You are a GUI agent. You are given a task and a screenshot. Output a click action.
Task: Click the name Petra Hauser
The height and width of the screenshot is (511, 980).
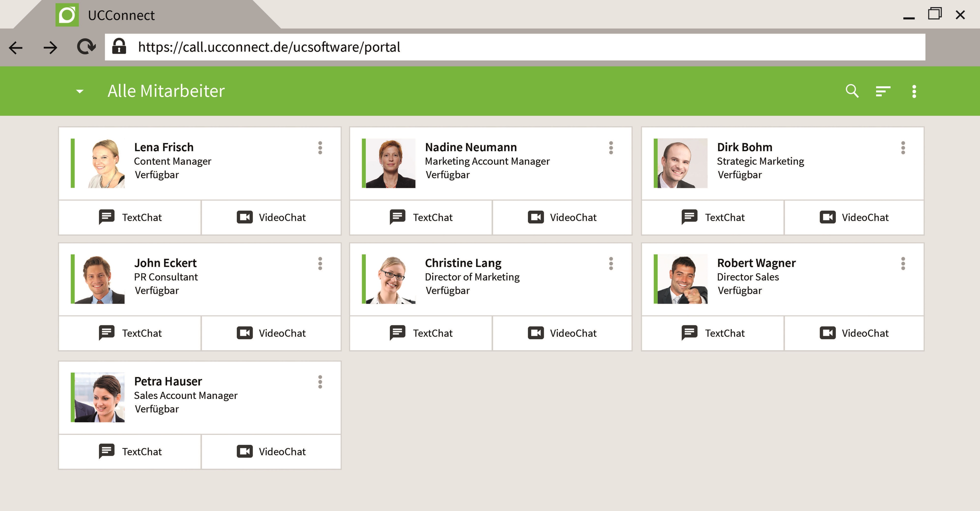click(168, 381)
